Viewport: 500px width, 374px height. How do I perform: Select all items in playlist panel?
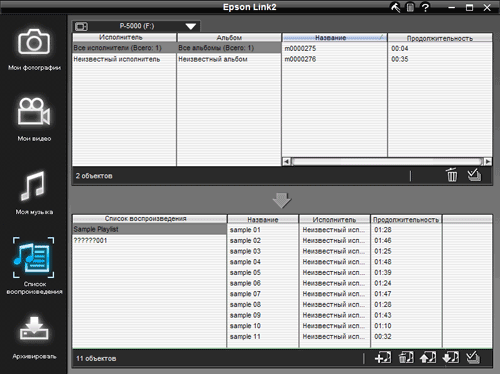473,358
